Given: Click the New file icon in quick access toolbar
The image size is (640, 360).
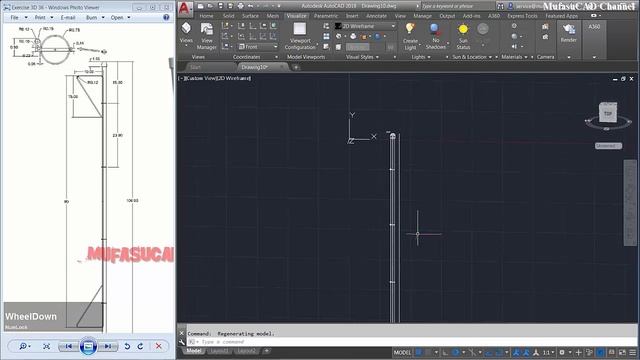Looking at the screenshot, I should 200,6.
